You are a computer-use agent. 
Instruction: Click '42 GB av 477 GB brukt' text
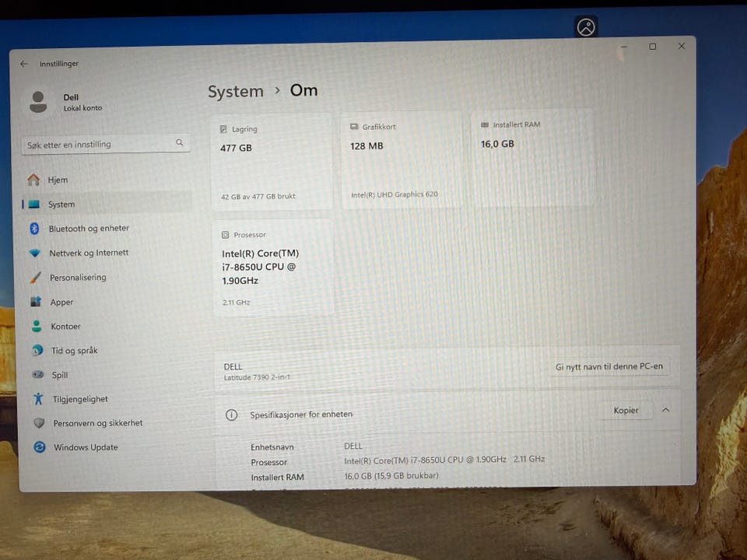[258, 196]
